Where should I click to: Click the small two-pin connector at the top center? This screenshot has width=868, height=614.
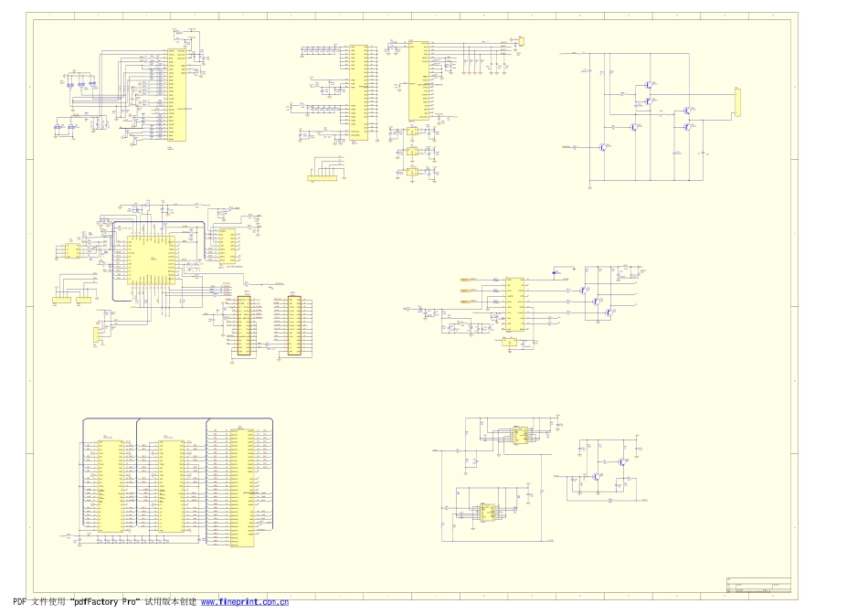522,40
